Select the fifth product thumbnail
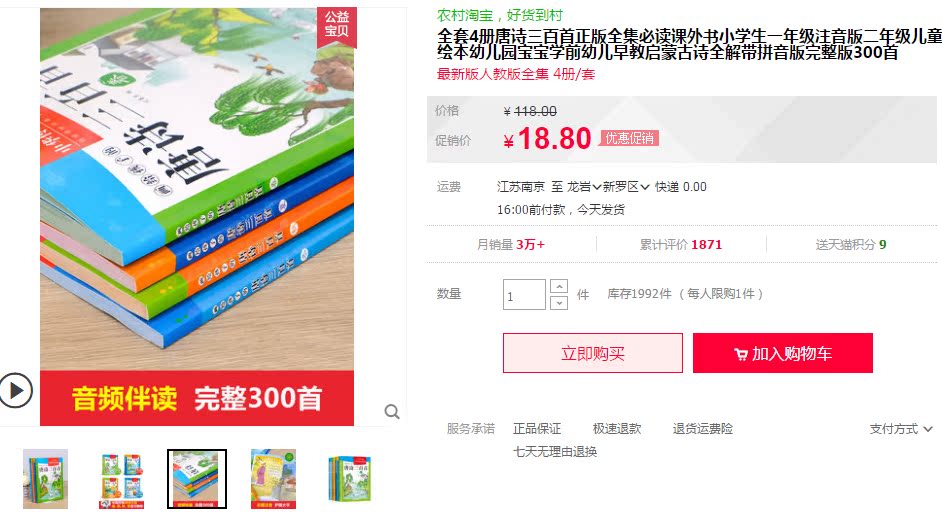Viewport: 942px width, 515px height. point(350,479)
